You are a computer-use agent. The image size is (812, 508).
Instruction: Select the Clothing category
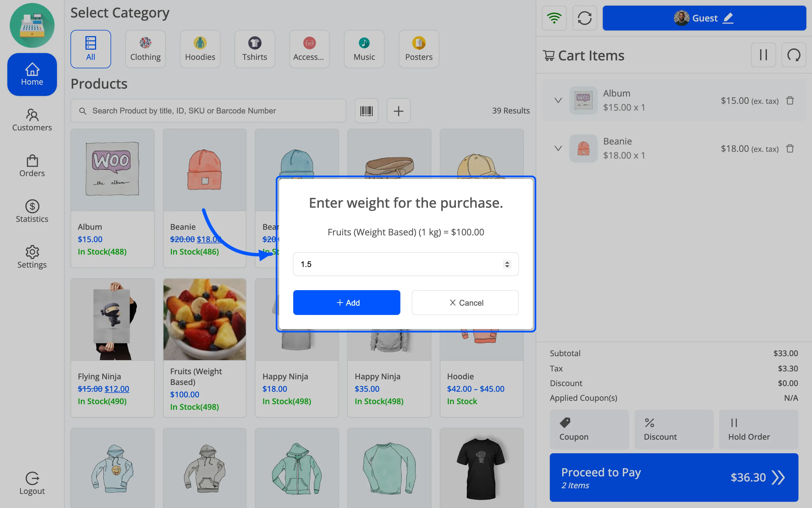(x=145, y=49)
